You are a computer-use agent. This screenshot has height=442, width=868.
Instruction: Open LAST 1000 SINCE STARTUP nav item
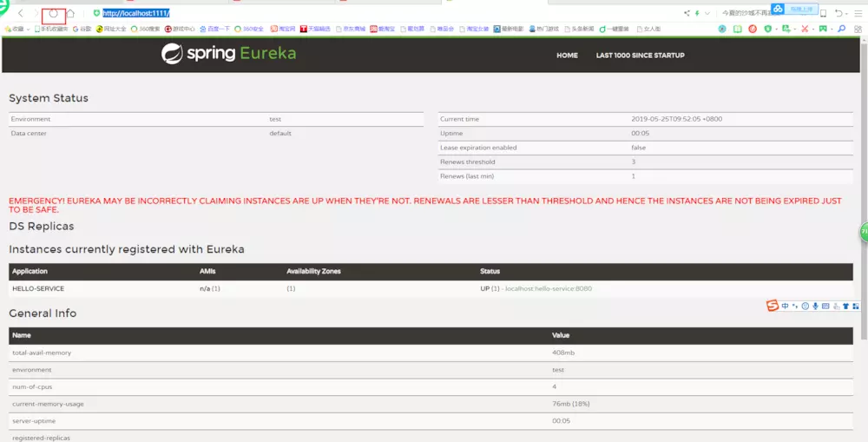pos(640,56)
